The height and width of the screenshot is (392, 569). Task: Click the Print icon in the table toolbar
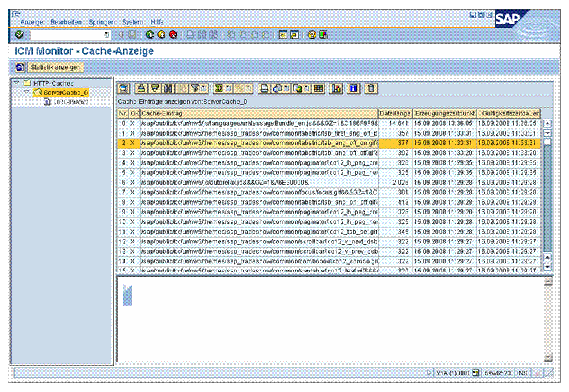tap(264, 88)
